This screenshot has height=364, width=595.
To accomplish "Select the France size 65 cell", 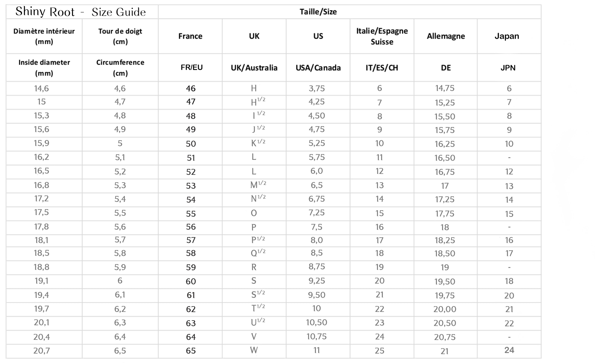I will [x=191, y=351].
